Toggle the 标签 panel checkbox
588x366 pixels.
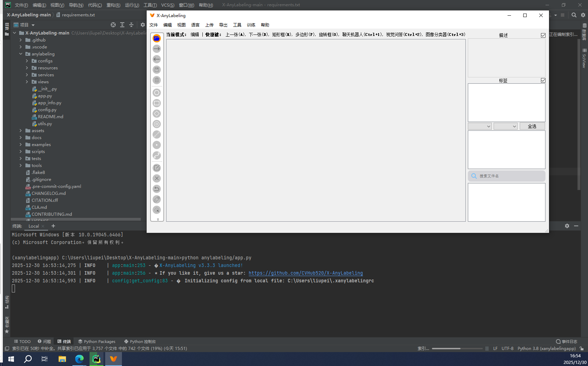coord(543,81)
